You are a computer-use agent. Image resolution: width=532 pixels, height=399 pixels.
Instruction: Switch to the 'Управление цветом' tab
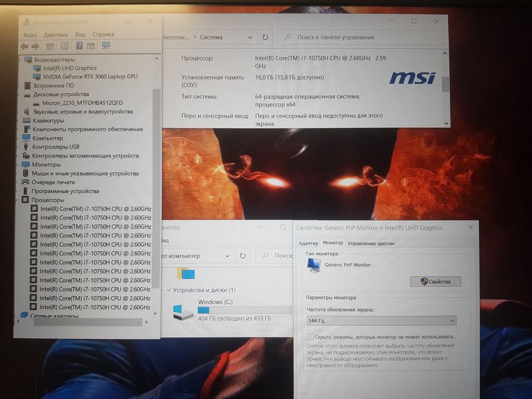[x=371, y=243]
